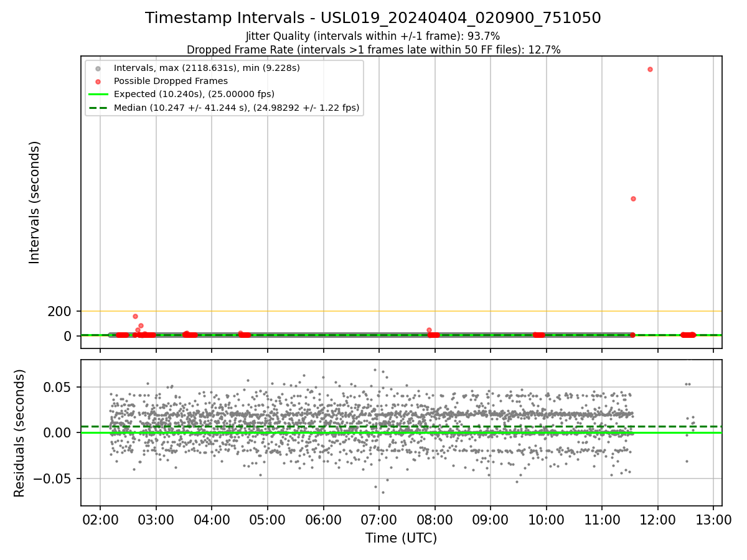Image resolution: width=747 pixels, height=560 pixels.
Task: Click the dashed green line sample in the legend
Action: tap(98, 108)
